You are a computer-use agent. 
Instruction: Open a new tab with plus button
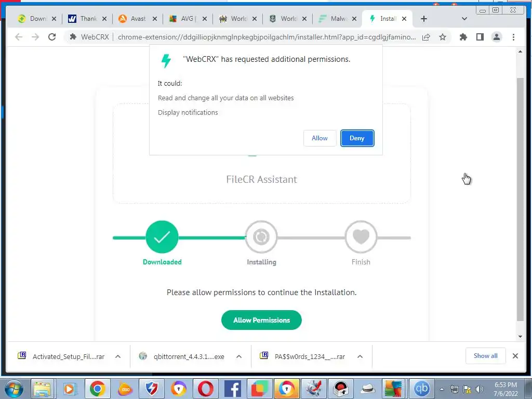point(424,19)
